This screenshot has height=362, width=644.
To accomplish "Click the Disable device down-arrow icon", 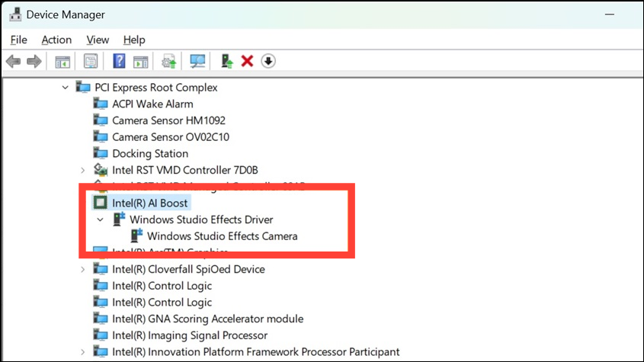I will click(x=268, y=61).
